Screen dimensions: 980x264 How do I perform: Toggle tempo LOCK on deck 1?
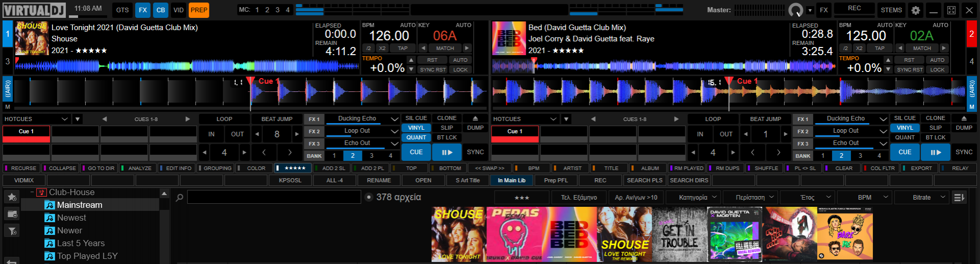coord(460,69)
